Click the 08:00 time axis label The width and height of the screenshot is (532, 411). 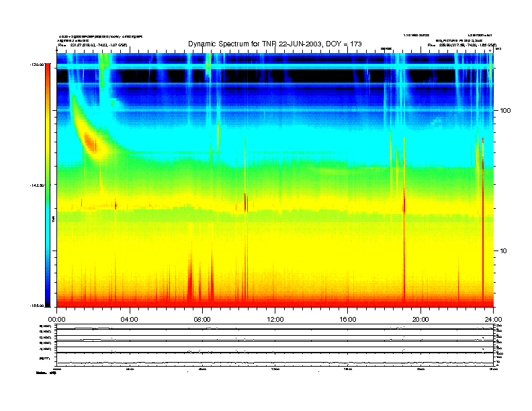pyautogui.click(x=202, y=319)
